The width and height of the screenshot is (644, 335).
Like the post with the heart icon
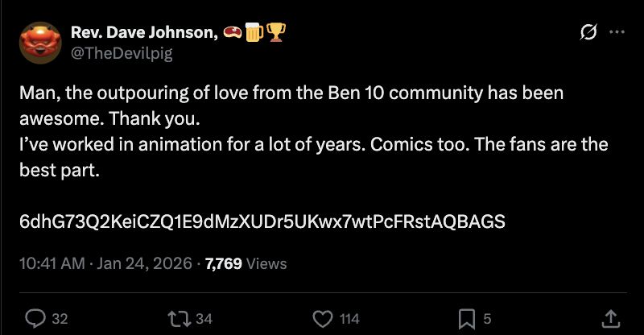pos(322,319)
